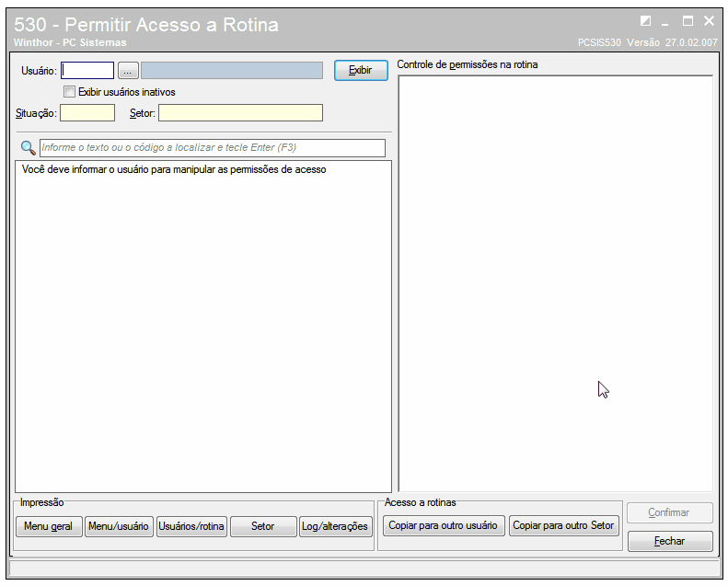
Task: Click Usuários/rotina print button
Action: coord(191,526)
